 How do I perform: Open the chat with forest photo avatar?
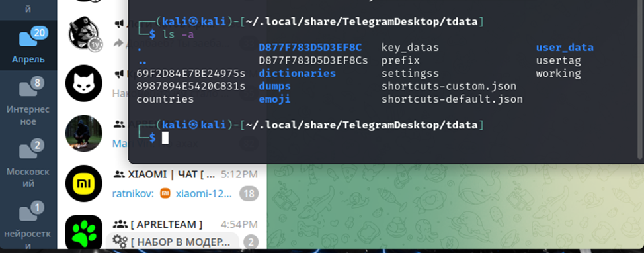tap(84, 133)
